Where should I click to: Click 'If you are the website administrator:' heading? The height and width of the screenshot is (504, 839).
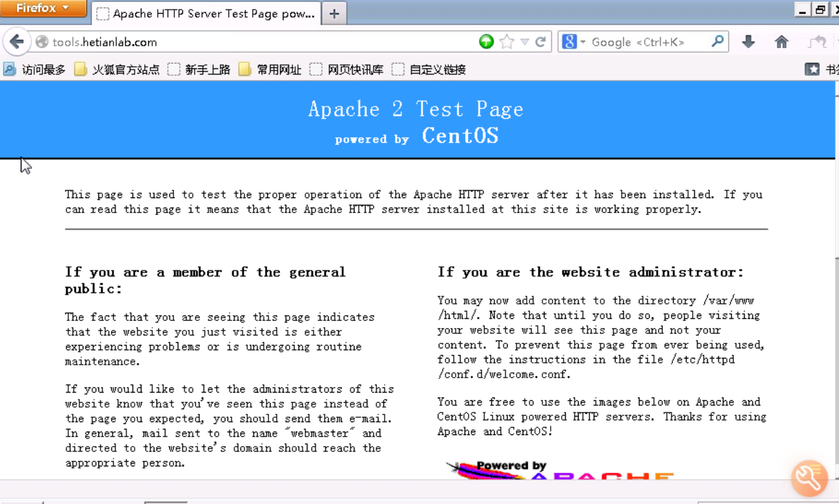point(590,272)
